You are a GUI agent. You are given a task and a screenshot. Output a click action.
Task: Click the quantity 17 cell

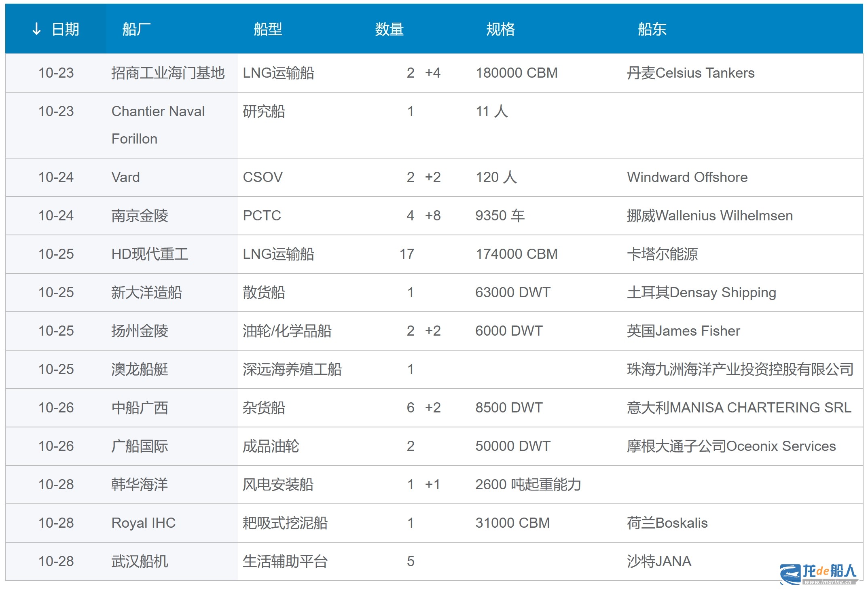407,254
